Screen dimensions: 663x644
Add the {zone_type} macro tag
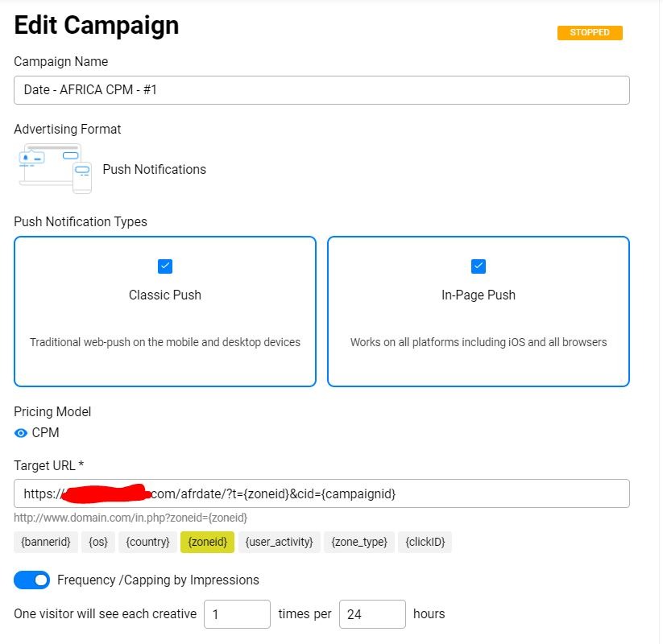(x=359, y=542)
